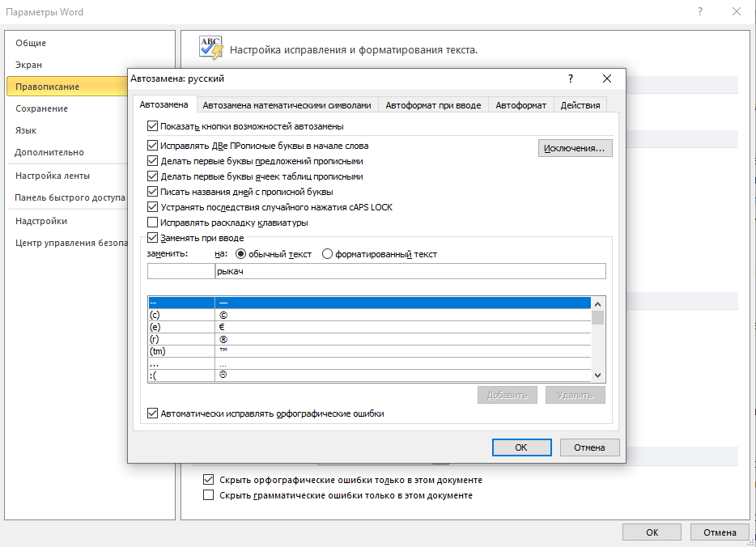
Task: Enable Скрыть грамматические ошибки только в этом документе
Action: click(208, 495)
